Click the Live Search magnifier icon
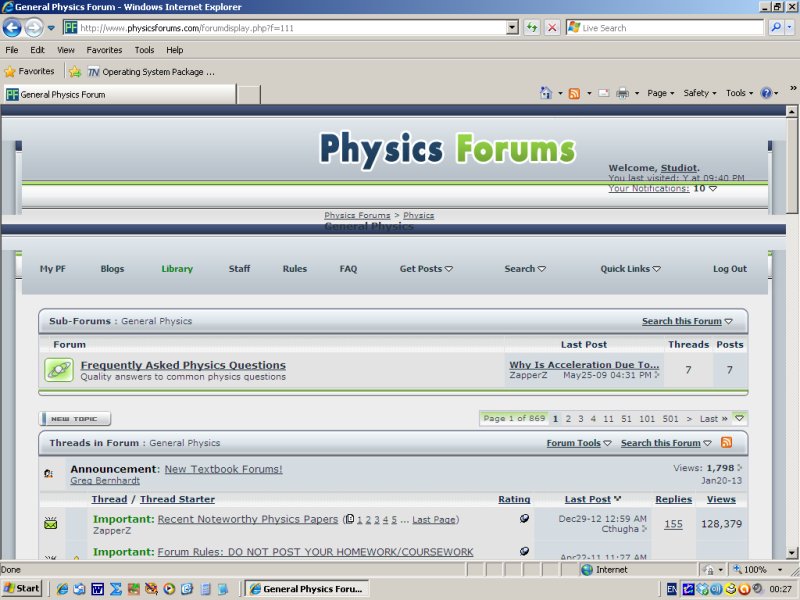 (776, 28)
